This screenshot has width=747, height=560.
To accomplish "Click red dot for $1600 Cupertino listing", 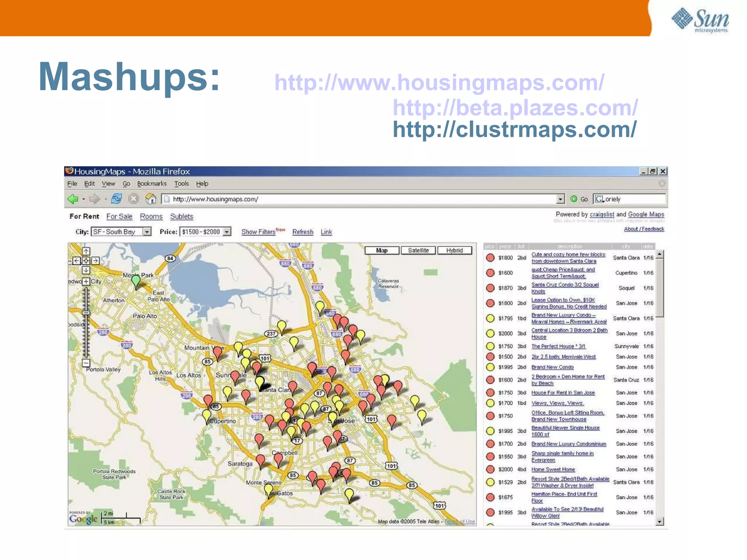I will tap(490, 273).
